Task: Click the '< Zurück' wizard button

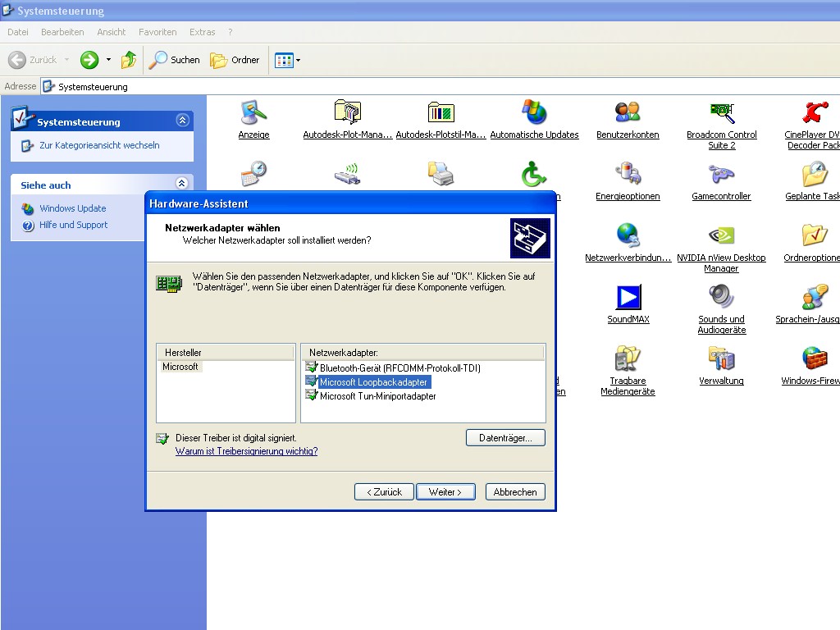Action: tap(384, 492)
